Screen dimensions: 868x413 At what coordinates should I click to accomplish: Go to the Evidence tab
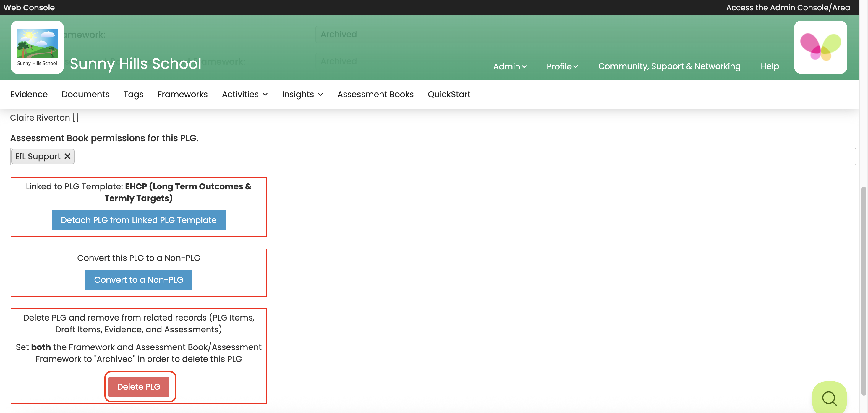point(29,95)
